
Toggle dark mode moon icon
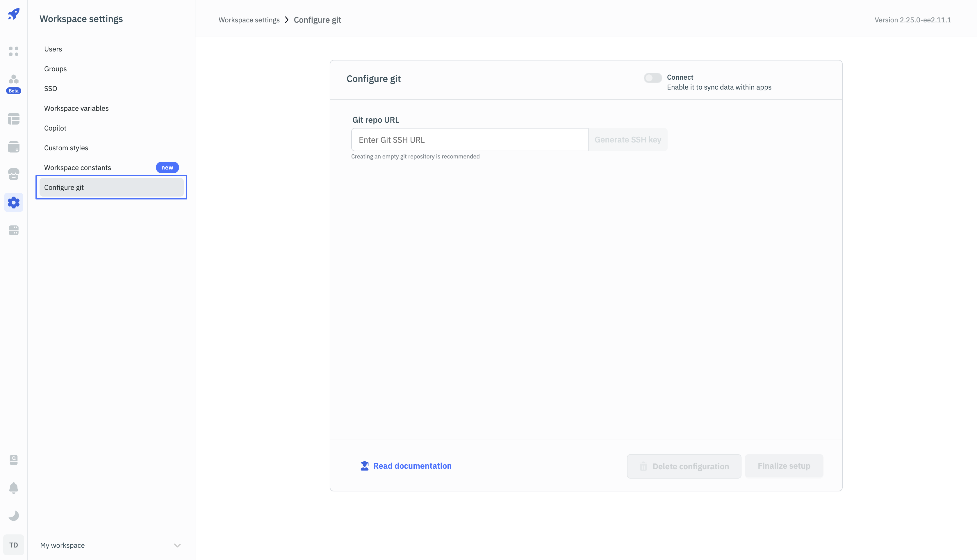click(x=13, y=516)
